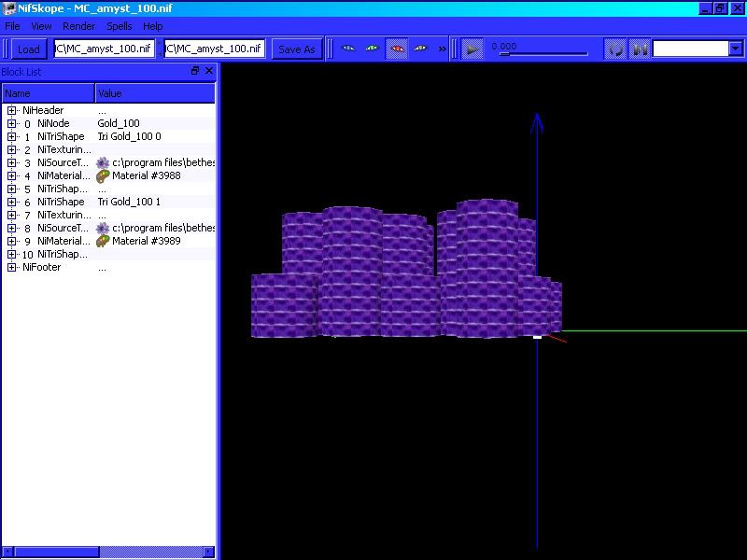Image resolution: width=747 pixels, height=560 pixels.
Task: Click palette icon for Material #3989
Action: (103, 242)
